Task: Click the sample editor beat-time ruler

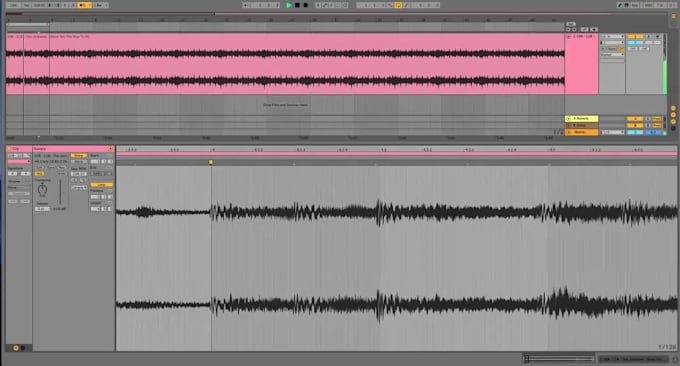Action: click(396, 149)
